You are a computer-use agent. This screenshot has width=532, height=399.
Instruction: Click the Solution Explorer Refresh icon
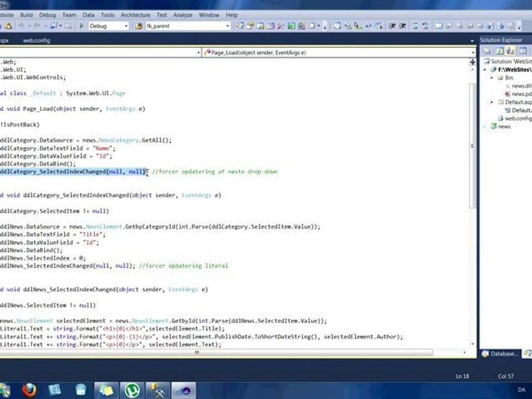(x=499, y=51)
